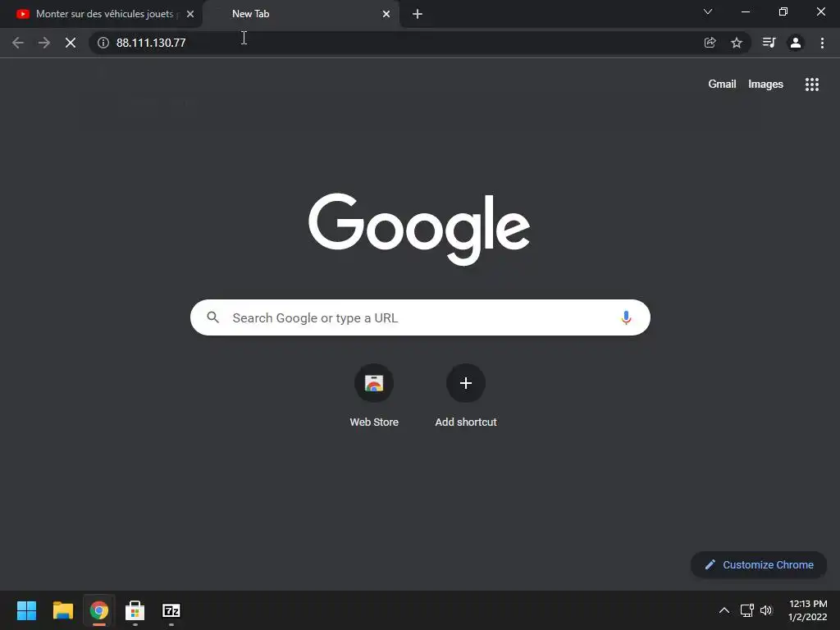Open media controls icon
This screenshot has width=840, height=630.
pos(769,43)
